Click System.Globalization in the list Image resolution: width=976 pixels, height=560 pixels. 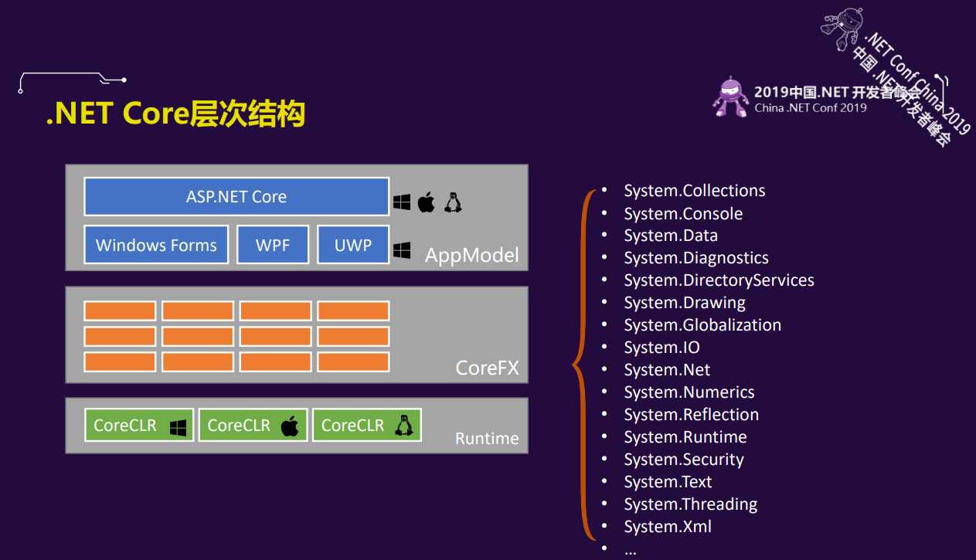702,325
